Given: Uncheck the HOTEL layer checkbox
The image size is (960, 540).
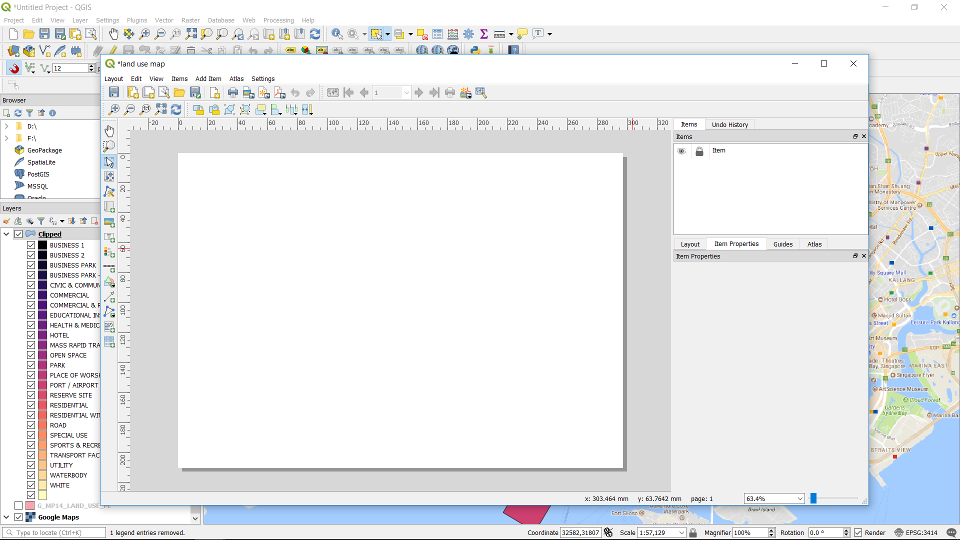Looking at the screenshot, I should [x=31, y=335].
